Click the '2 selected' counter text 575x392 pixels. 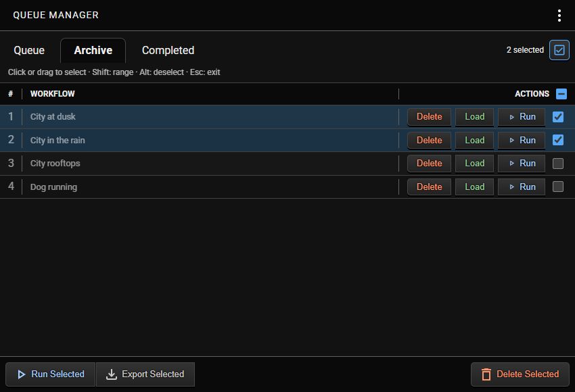pos(525,50)
